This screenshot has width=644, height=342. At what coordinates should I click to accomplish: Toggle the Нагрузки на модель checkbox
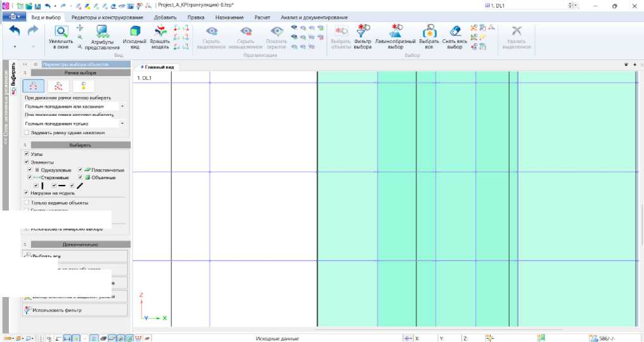click(27, 193)
